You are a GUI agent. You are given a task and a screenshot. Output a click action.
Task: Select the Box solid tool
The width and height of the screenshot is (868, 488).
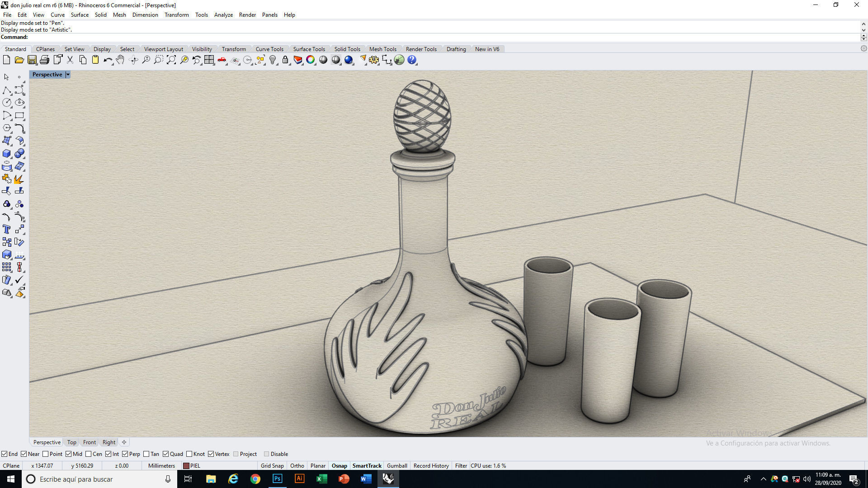pos(7,154)
